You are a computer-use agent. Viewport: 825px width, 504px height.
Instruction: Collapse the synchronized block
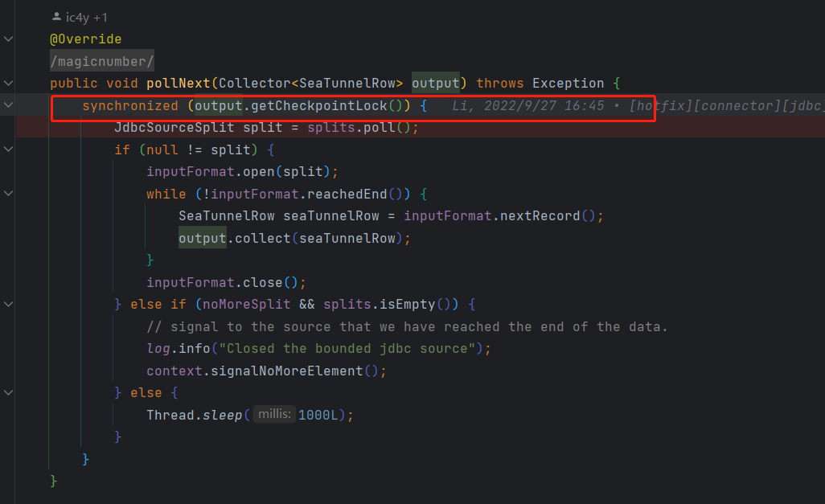pos(7,104)
